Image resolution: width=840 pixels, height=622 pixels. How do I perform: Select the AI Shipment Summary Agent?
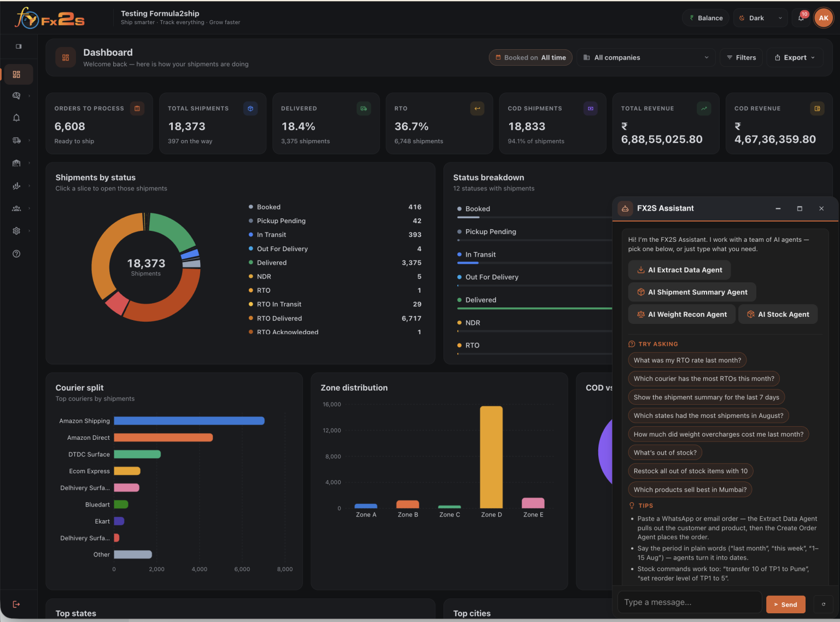point(692,292)
